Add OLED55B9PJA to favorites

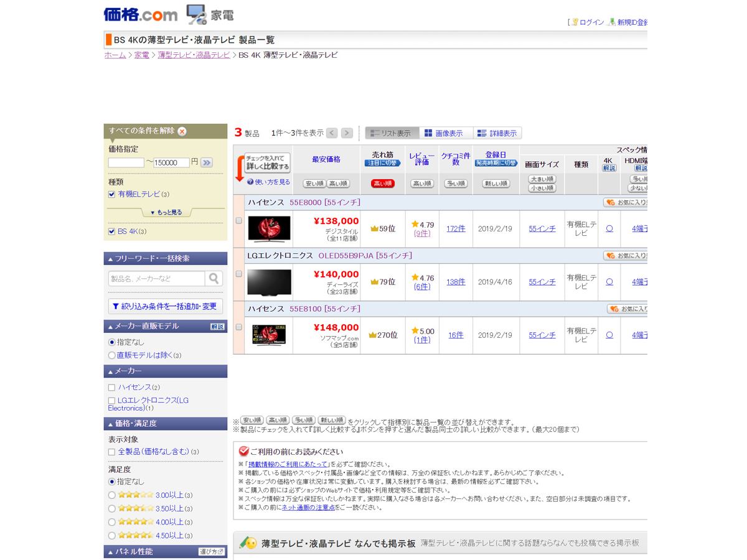pyautogui.click(x=625, y=256)
